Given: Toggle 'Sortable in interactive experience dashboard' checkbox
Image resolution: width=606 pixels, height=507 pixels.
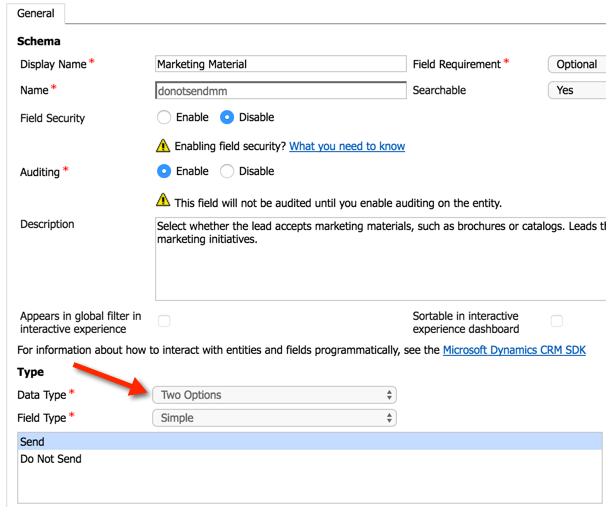Looking at the screenshot, I should 557,321.
